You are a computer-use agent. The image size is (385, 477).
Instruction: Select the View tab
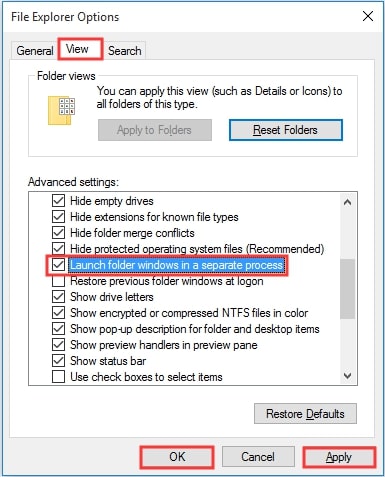pos(77,49)
